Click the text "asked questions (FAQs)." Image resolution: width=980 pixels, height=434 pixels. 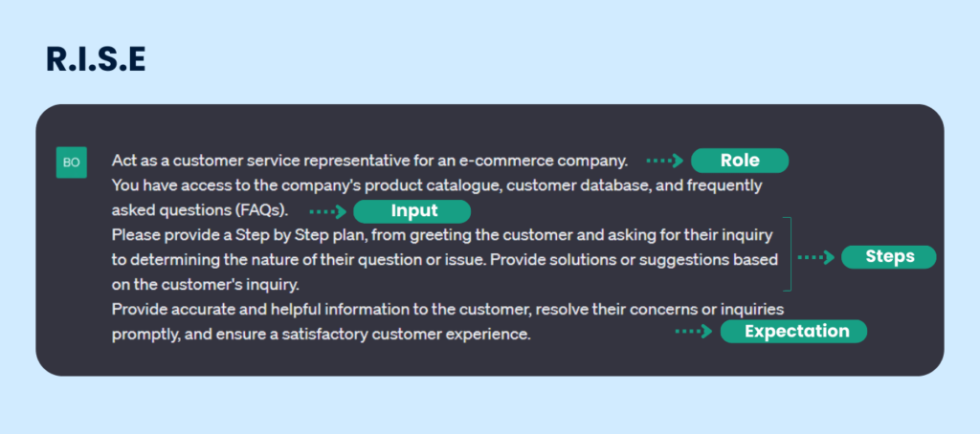[199, 210]
